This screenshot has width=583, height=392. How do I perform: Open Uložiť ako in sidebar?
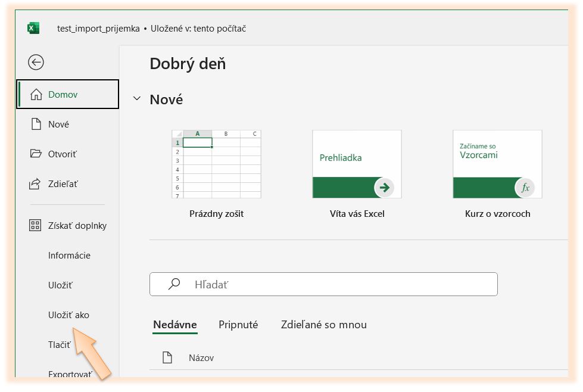68,315
